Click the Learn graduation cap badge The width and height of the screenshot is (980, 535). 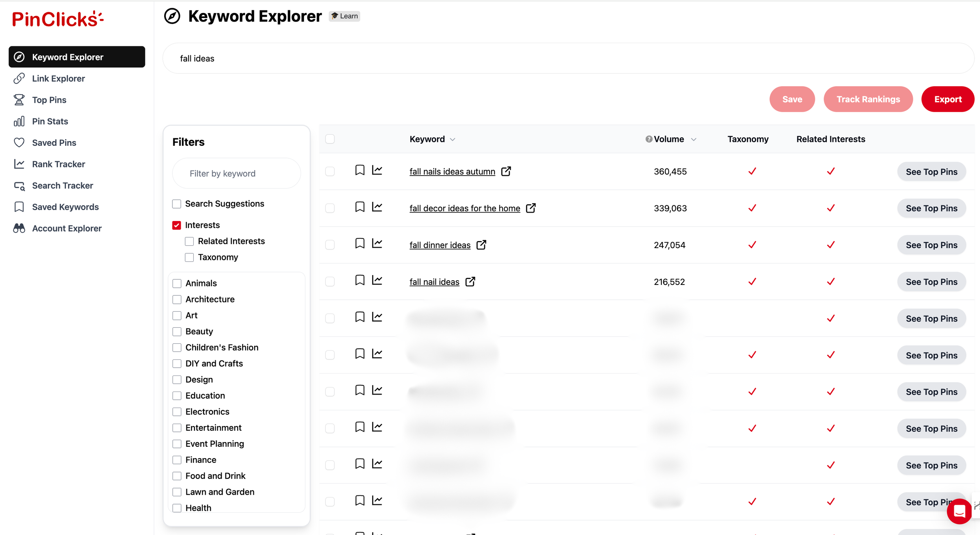[x=344, y=16]
